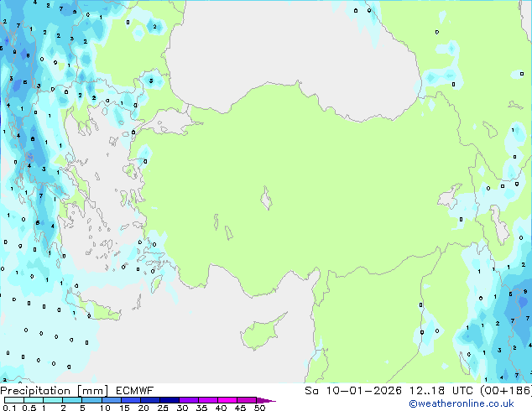Click the 50 label on legend scale

(x=260, y=409)
